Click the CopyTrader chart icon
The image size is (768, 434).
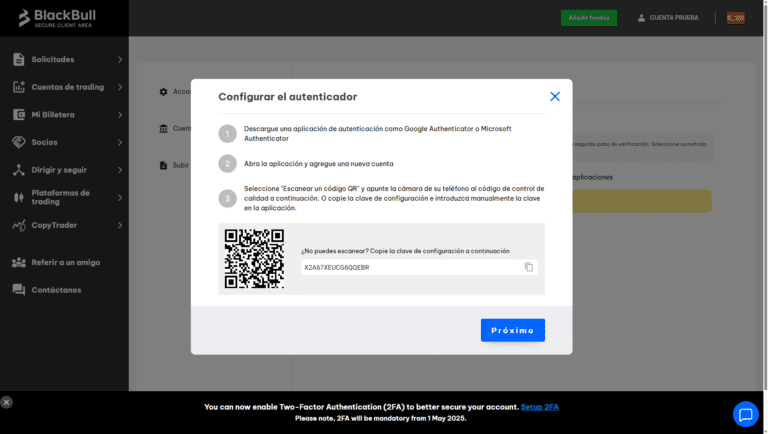point(19,225)
